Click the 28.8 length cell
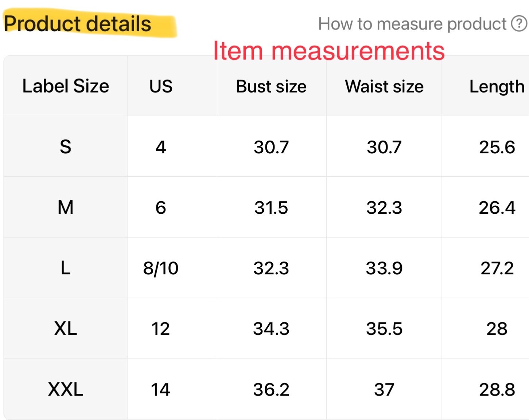 click(497, 389)
